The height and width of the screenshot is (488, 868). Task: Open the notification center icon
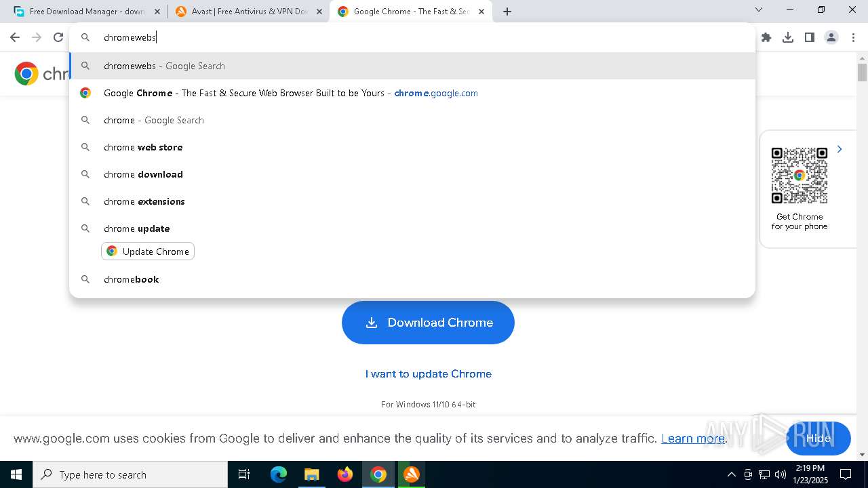point(846,474)
